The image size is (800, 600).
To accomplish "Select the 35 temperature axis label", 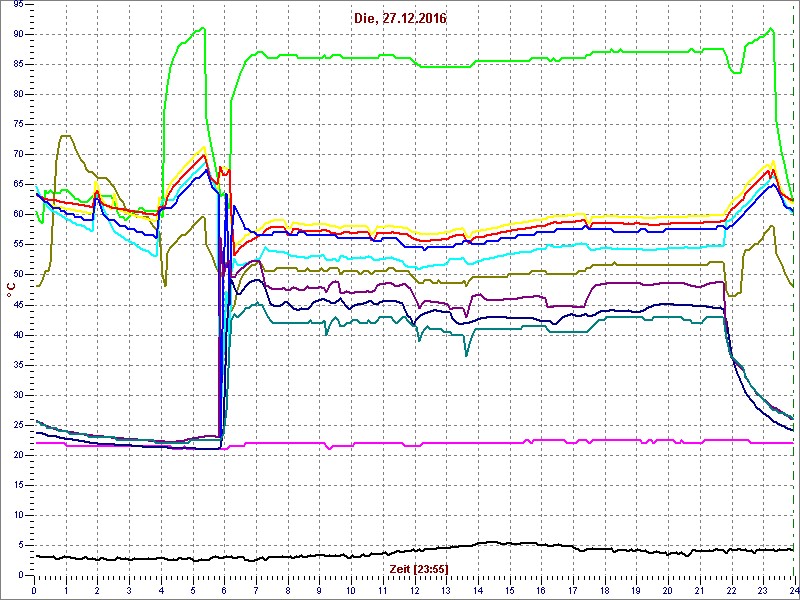I will tap(18, 365).
